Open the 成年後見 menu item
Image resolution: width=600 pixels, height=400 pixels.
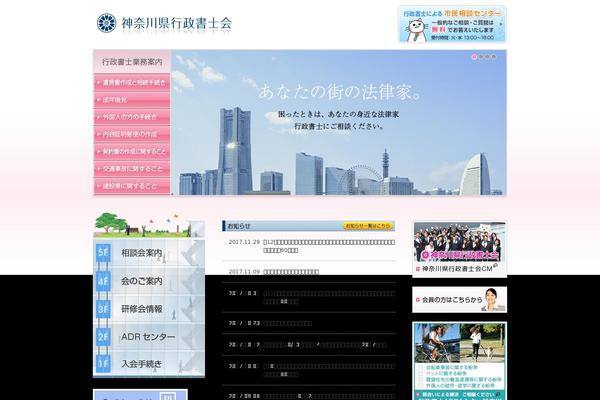pyautogui.click(x=132, y=100)
